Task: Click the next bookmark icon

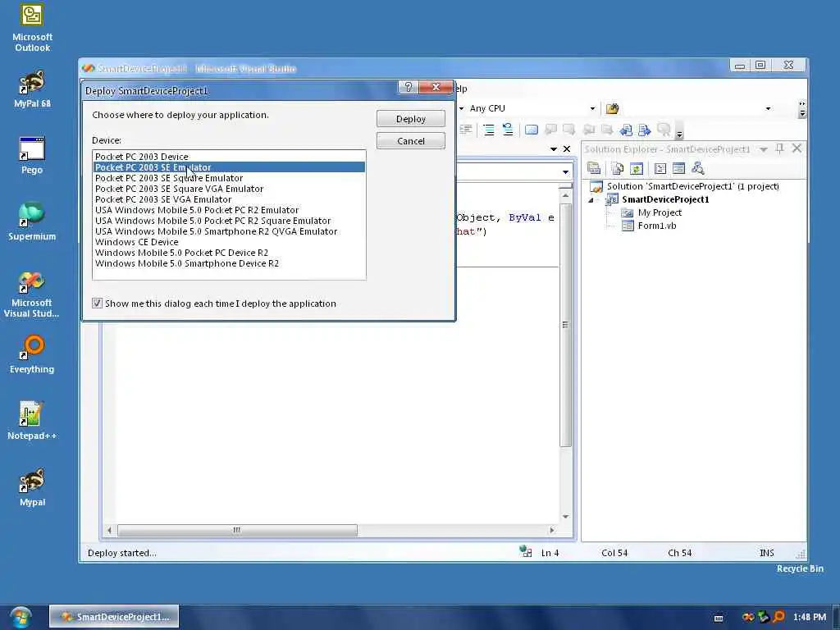Action: [x=569, y=130]
